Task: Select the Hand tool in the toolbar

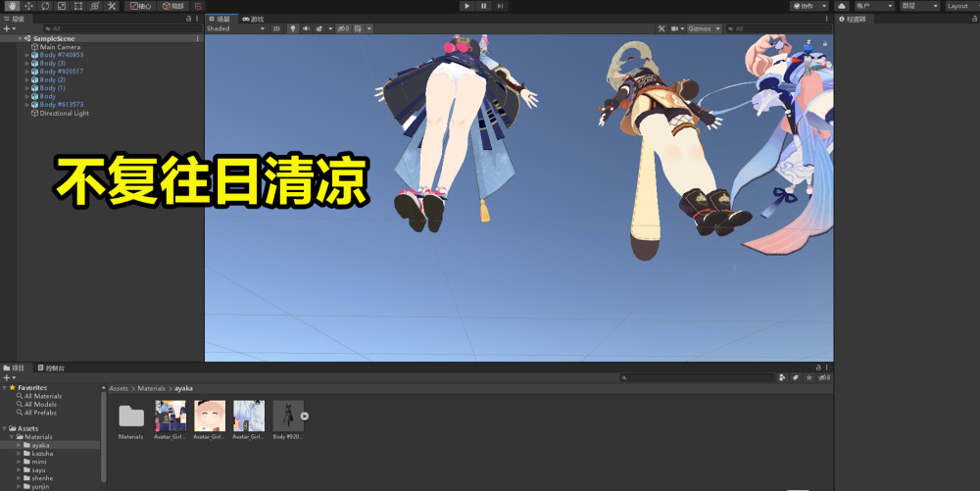Action: pyautogui.click(x=12, y=6)
